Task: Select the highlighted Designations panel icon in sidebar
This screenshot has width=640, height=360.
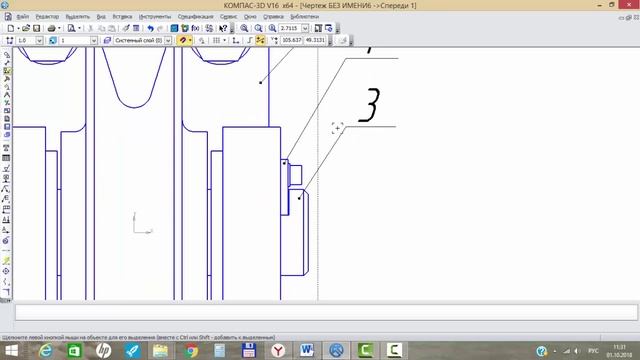Action: pyautogui.click(x=7, y=71)
